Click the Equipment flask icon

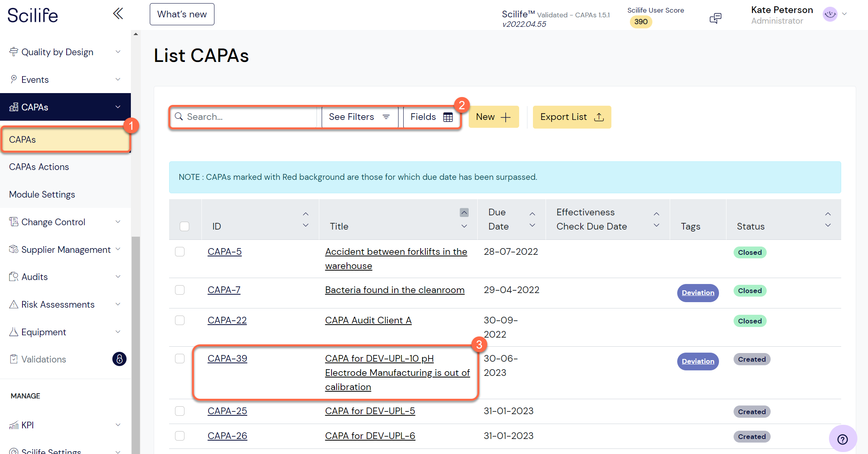pos(14,332)
